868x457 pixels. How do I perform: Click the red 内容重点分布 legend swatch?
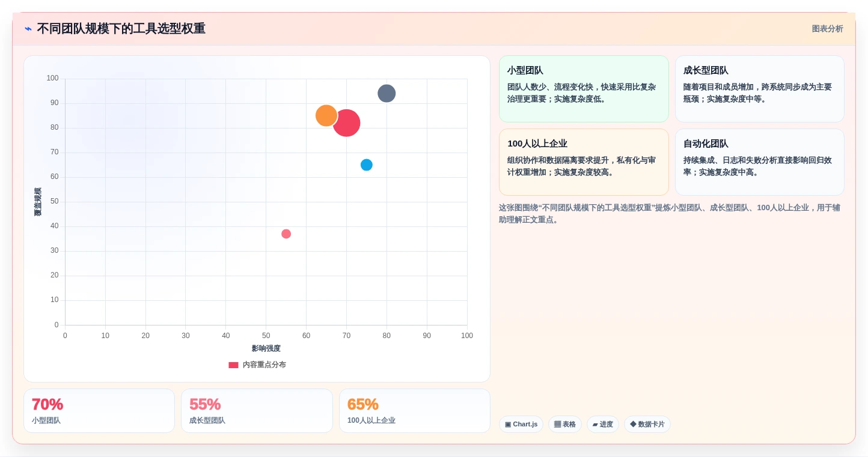[233, 365]
